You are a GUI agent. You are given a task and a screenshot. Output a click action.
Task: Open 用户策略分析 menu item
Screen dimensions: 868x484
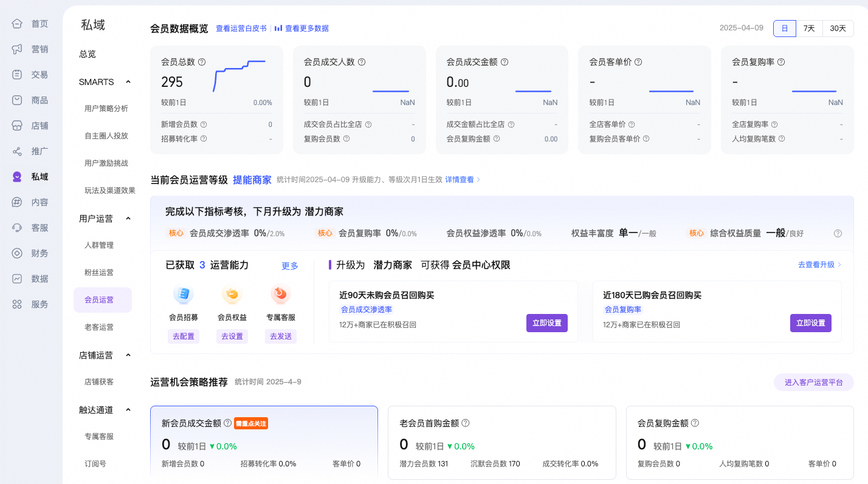[x=106, y=109]
